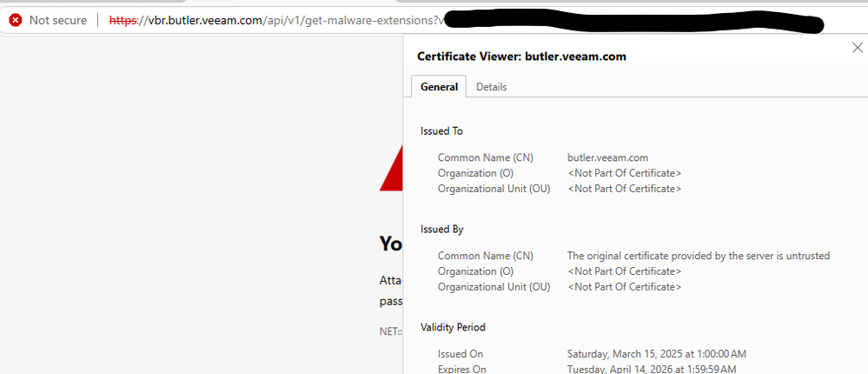The height and width of the screenshot is (374, 868).
Task: Click Organization (O) label under Issued By
Action: tap(475, 271)
